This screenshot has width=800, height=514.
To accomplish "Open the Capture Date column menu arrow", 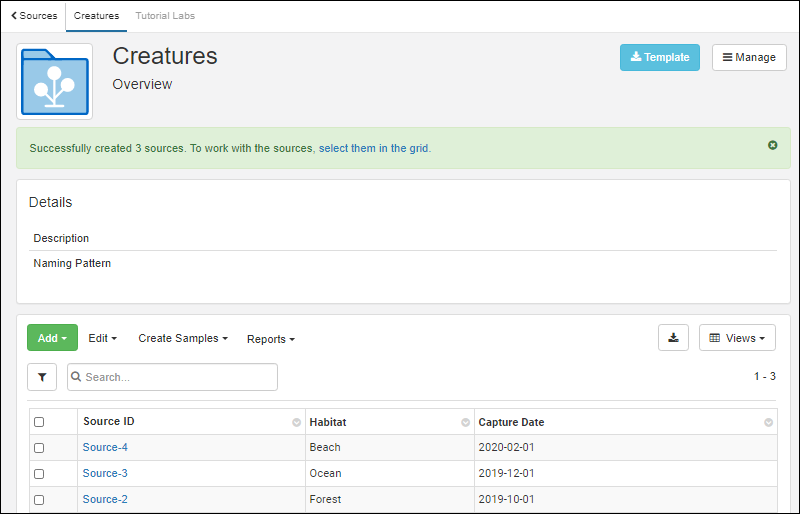I will [x=768, y=423].
